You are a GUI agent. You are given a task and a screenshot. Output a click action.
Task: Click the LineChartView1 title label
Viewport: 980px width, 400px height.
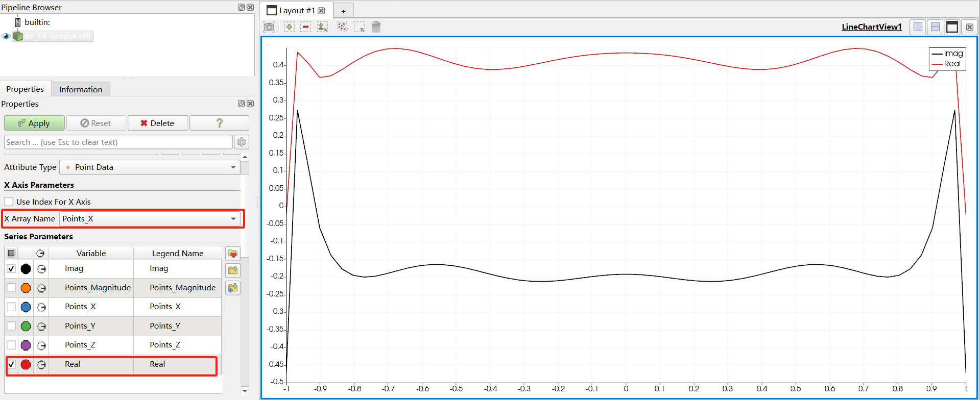coord(872,27)
